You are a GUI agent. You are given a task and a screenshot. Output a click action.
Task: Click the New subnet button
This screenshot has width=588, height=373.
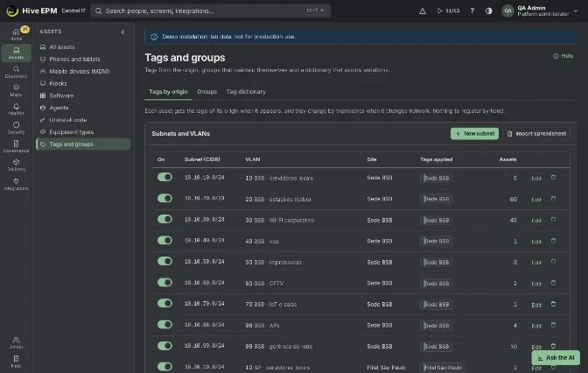(474, 134)
